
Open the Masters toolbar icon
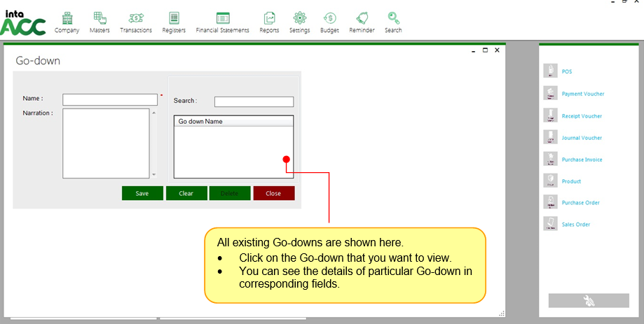(100, 19)
